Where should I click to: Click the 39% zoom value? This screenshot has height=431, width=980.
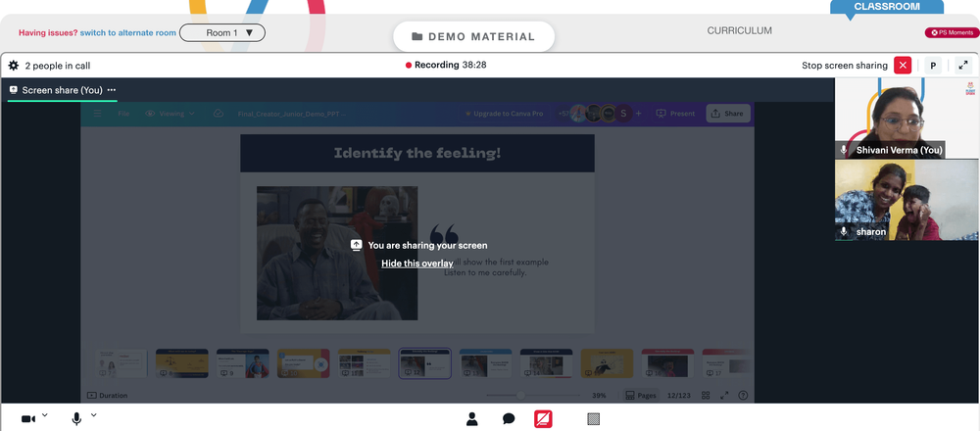599,396
